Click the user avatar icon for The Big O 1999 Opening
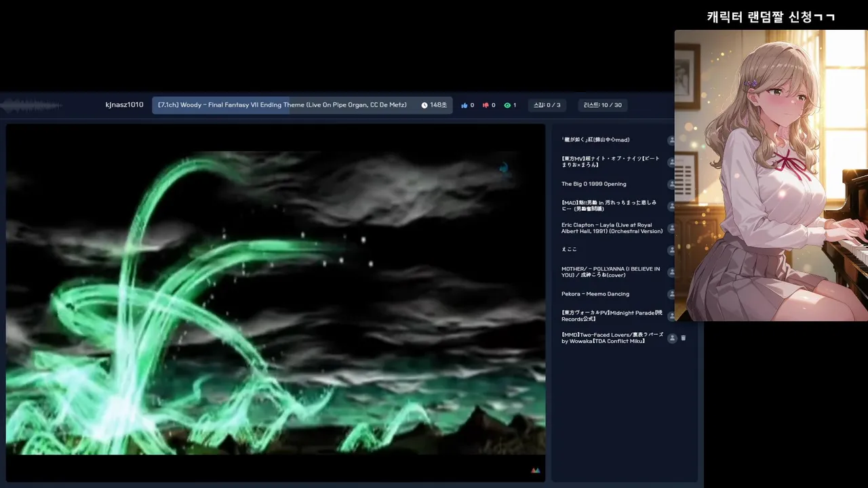868x488 pixels. [x=671, y=184]
